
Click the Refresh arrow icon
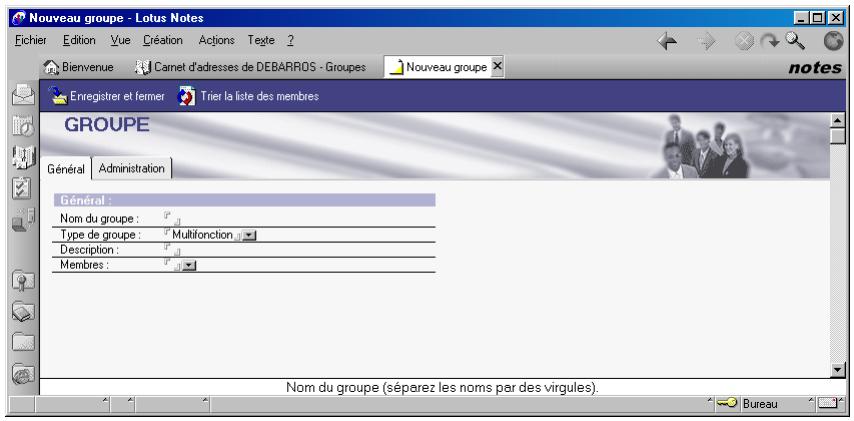tap(770, 41)
